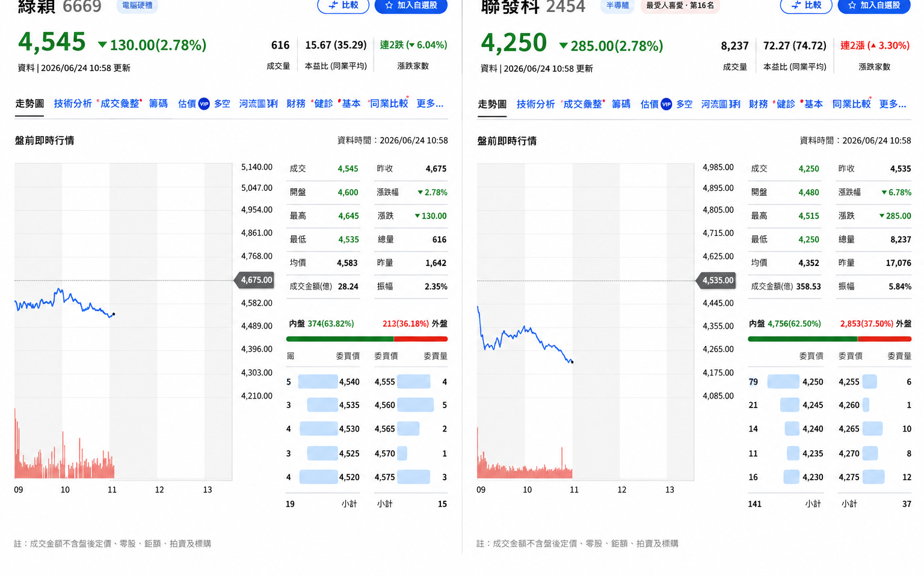Expand 更多... menu in 聯發科 panel
Screen dimensions: 924x576
tap(893, 104)
